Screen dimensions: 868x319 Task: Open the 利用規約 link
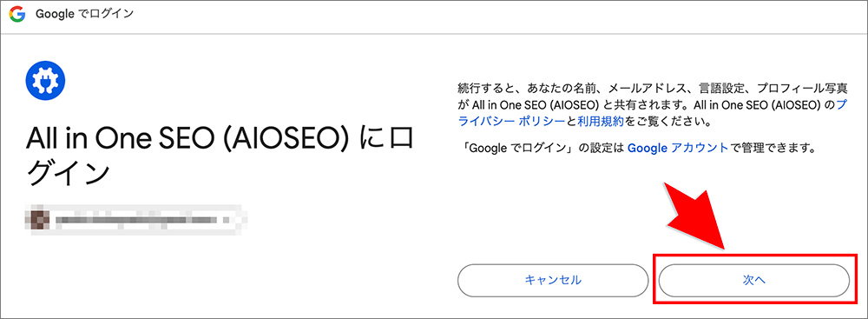(601, 121)
